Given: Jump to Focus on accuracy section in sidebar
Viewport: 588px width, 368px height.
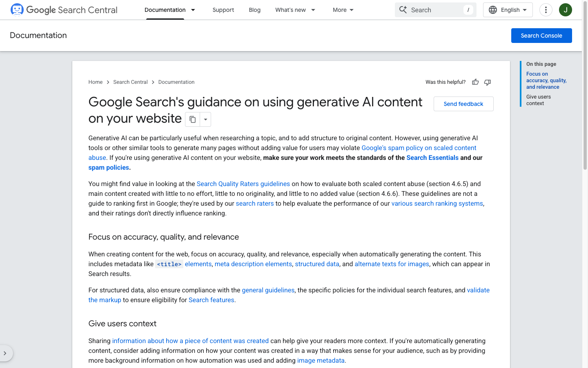Looking at the screenshot, I should (x=546, y=81).
